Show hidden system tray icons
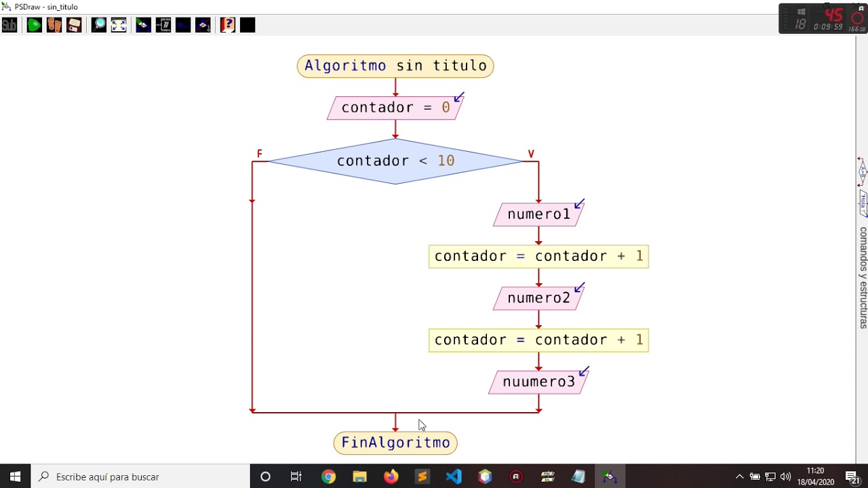This screenshot has width=868, height=488. 739,476
